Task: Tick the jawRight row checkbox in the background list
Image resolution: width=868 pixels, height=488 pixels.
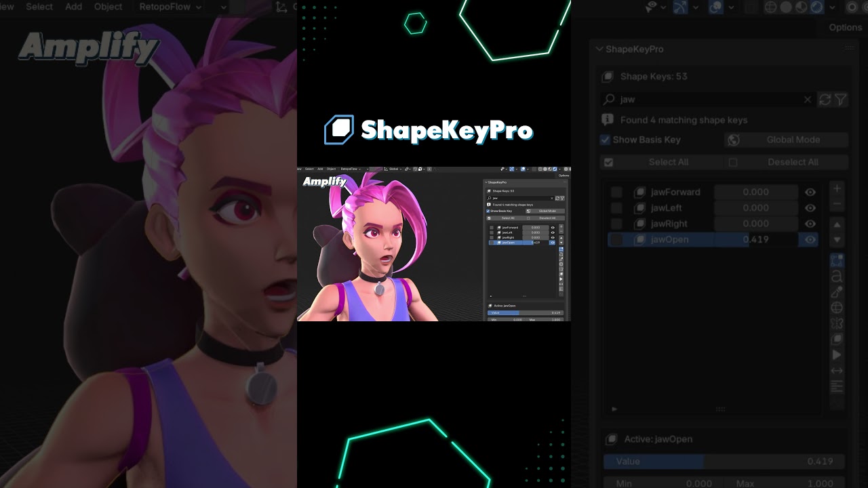Action: click(x=616, y=224)
